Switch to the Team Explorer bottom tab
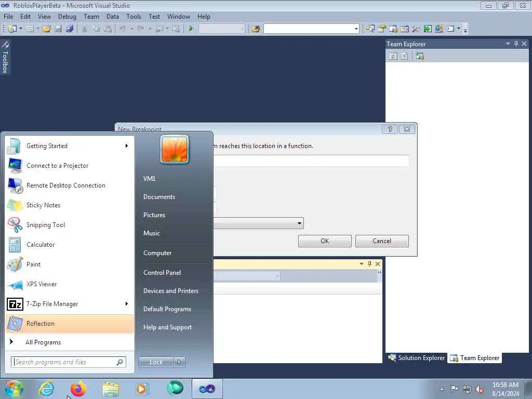 (475, 358)
